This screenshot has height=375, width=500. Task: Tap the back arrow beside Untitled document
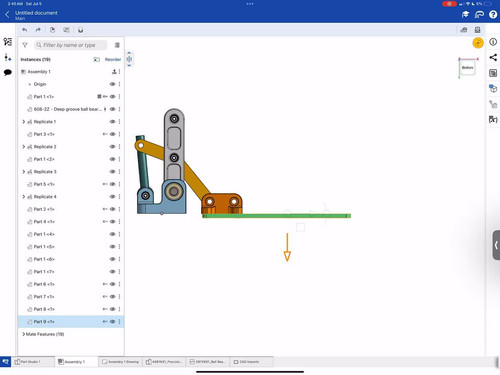pyautogui.click(x=7, y=14)
